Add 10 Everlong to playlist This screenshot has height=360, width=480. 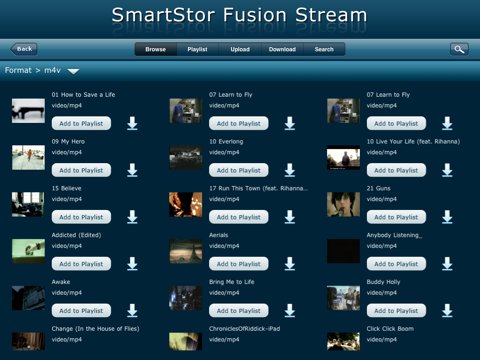pyautogui.click(x=239, y=170)
